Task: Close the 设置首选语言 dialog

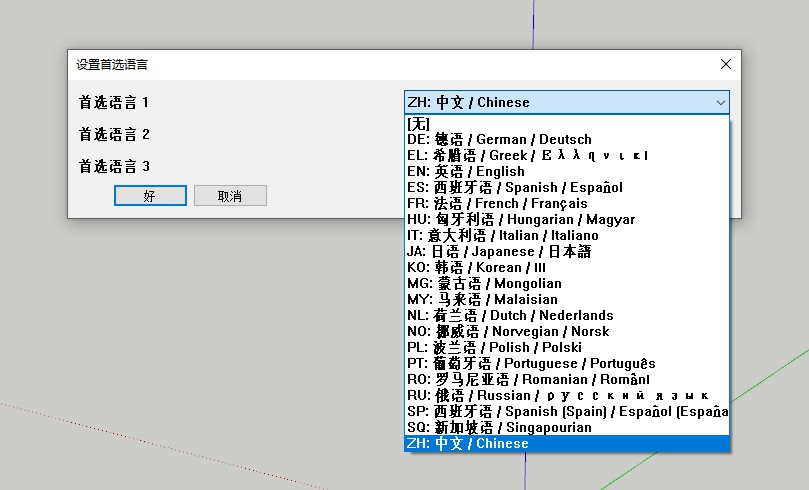Action: 726,64
